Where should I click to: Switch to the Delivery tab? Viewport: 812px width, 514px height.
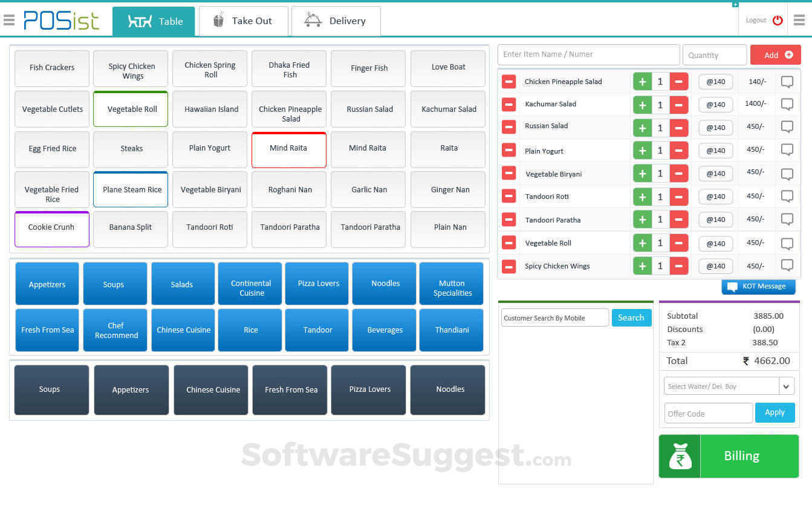336,21
